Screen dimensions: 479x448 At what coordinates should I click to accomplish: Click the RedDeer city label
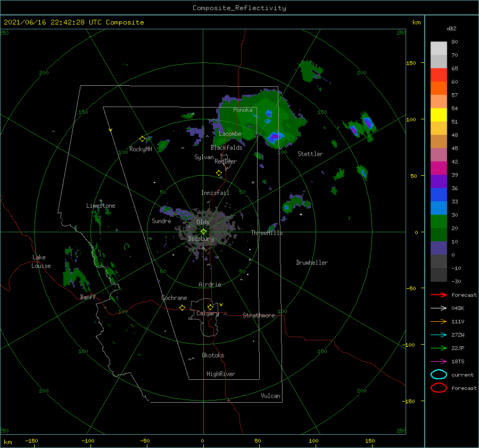(226, 161)
